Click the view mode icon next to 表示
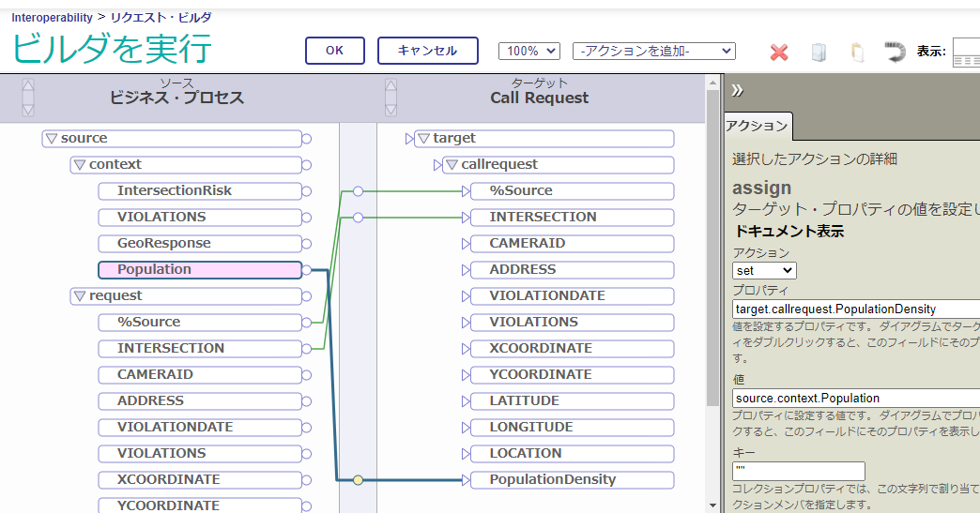The height and width of the screenshot is (513, 980). 966,53
